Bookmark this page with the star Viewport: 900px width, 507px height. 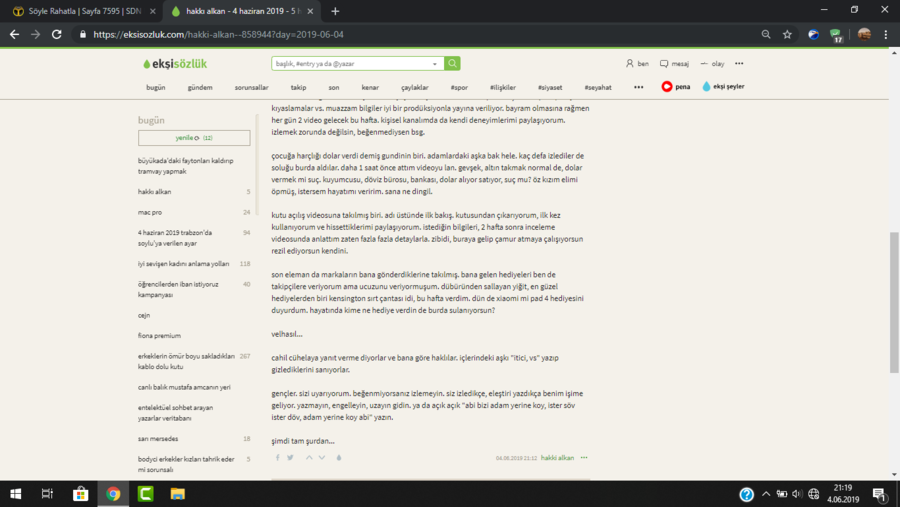pyautogui.click(x=787, y=34)
